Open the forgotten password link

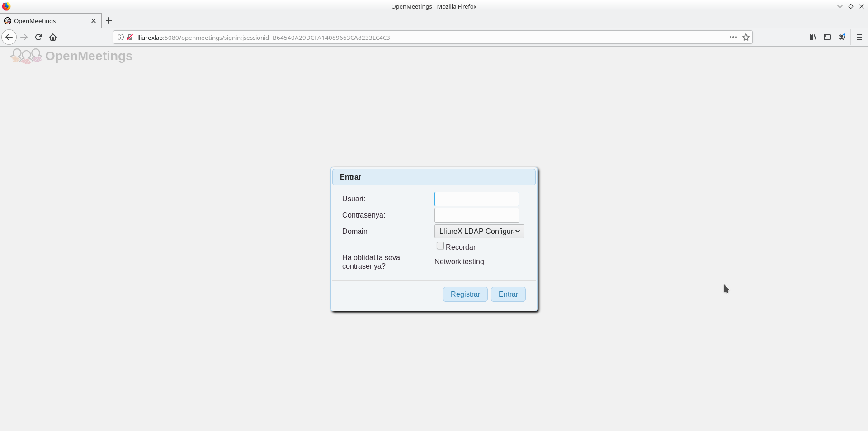point(371,262)
